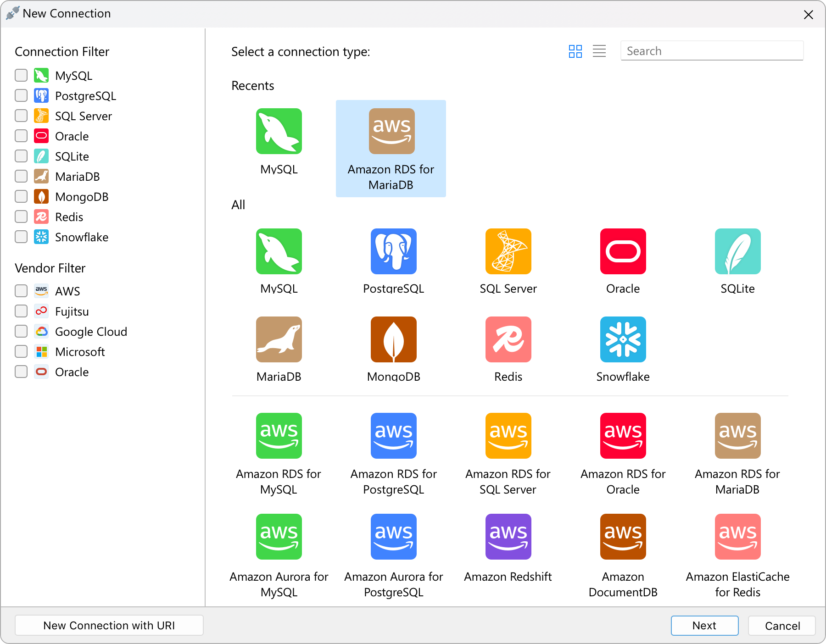Select Amazon RDS for Oracle icon
The image size is (826, 644).
tap(623, 436)
